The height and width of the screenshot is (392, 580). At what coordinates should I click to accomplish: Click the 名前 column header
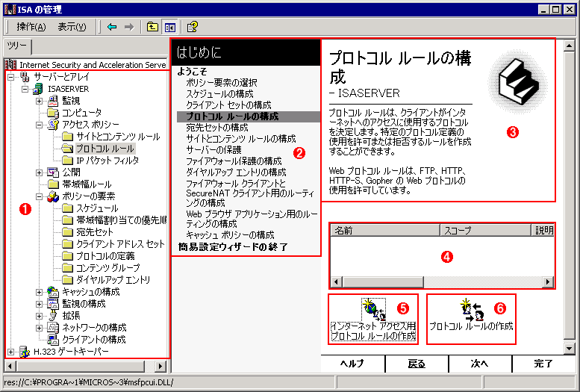point(384,230)
